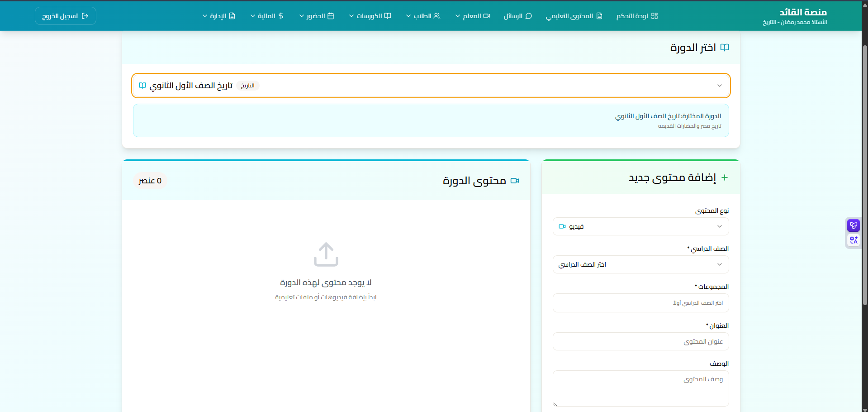Click the students people icon in navbar

437,16
